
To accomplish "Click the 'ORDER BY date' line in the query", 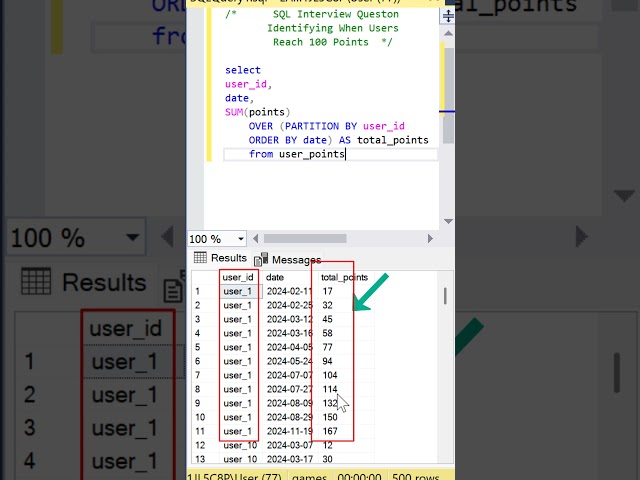I will [x=338, y=140].
